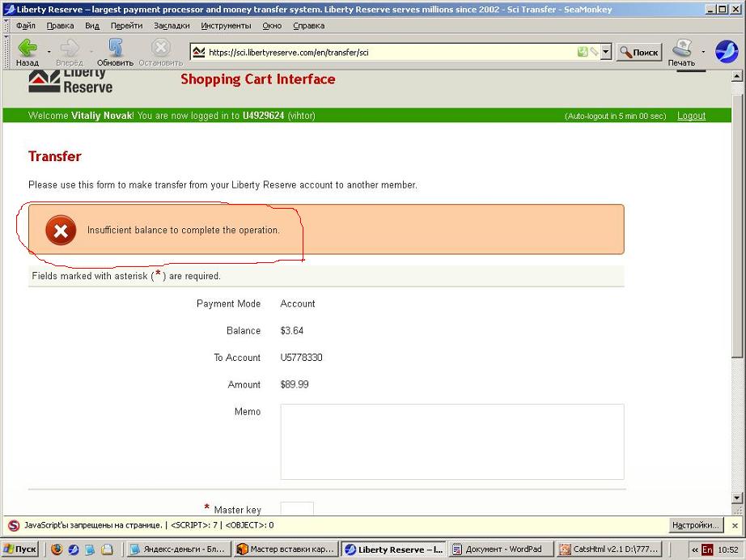Click the SeaMonkey throbber logo

(727, 51)
